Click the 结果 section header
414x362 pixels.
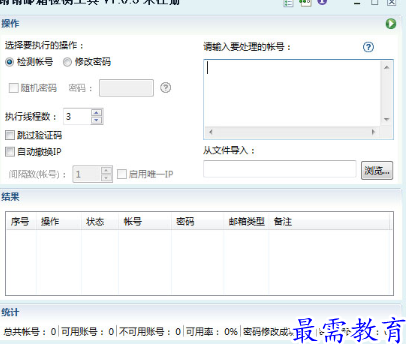tap(10, 197)
